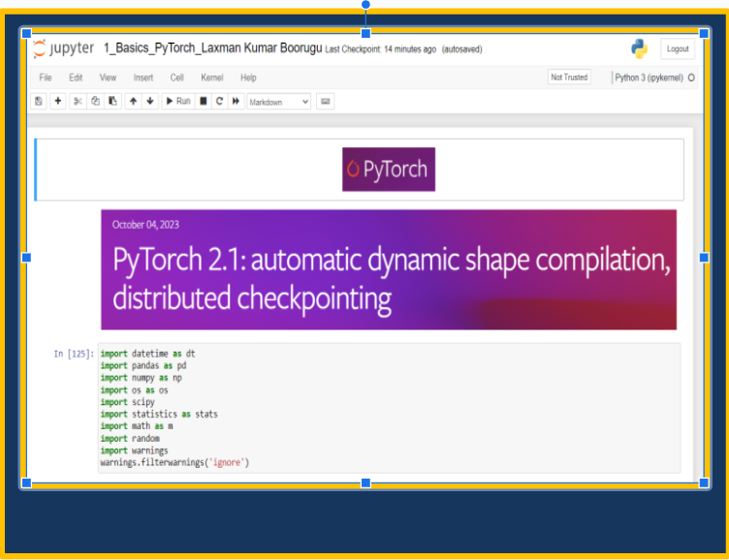The width and height of the screenshot is (729, 560).
Task: Click the Jupyter logo
Action: click(x=64, y=48)
